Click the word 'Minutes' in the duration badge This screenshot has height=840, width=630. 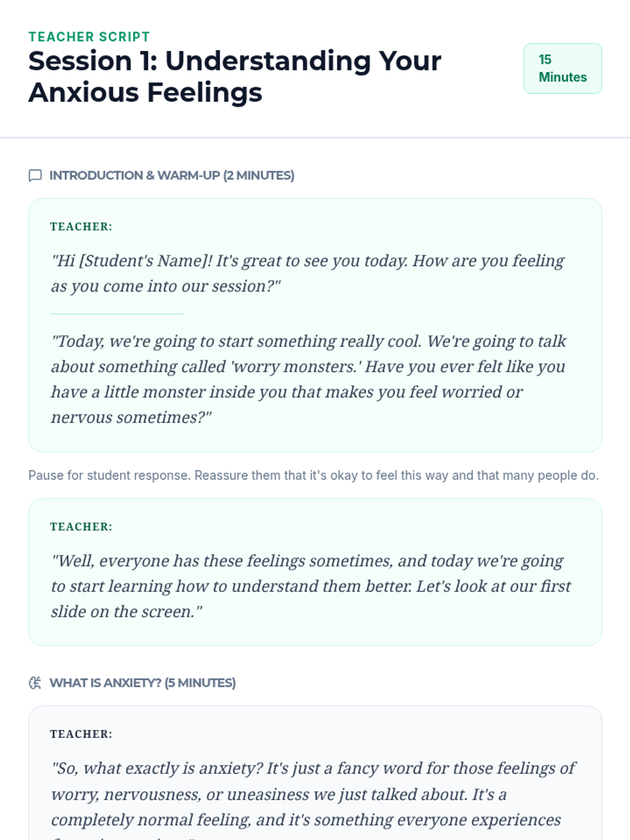(x=563, y=77)
